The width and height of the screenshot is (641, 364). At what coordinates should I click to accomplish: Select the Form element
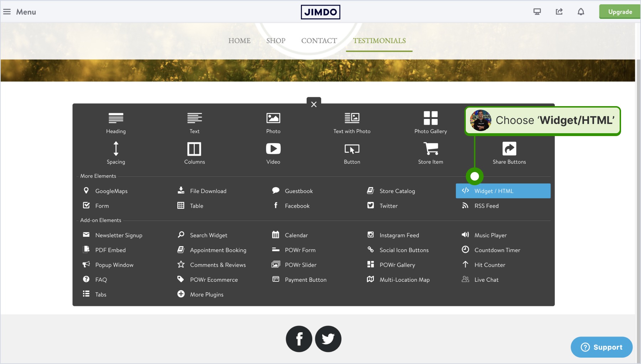96,206
